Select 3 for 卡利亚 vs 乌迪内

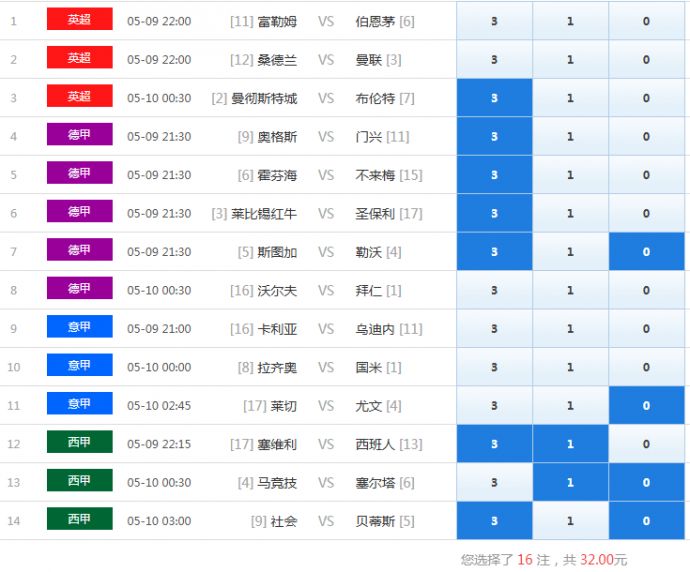tap(494, 329)
